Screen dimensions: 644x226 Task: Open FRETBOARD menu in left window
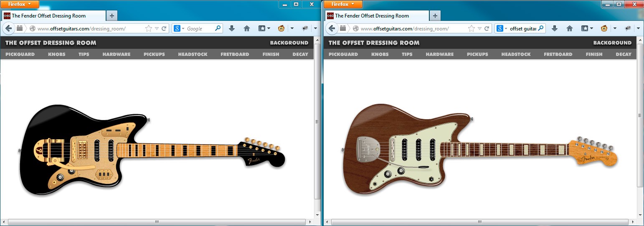tap(235, 54)
